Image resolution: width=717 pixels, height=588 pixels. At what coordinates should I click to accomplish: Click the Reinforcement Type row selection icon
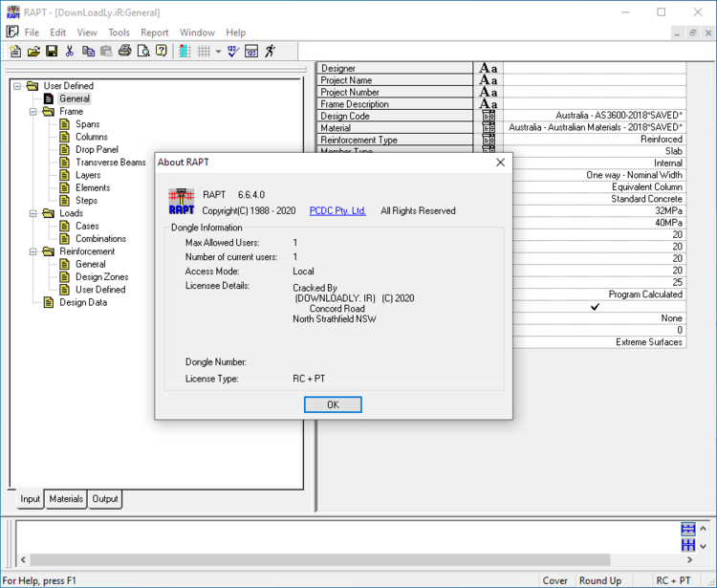pos(489,140)
